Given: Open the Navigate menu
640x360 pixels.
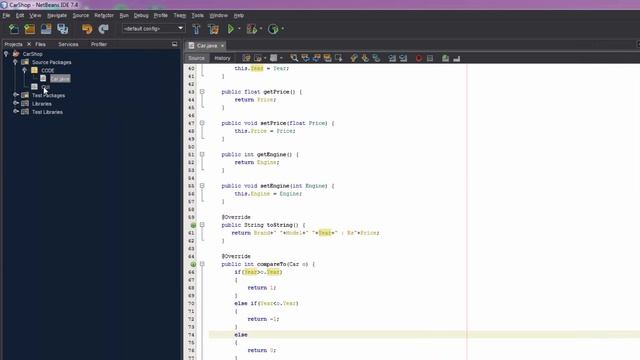Looking at the screenshot, I should [x=57, y=16].
